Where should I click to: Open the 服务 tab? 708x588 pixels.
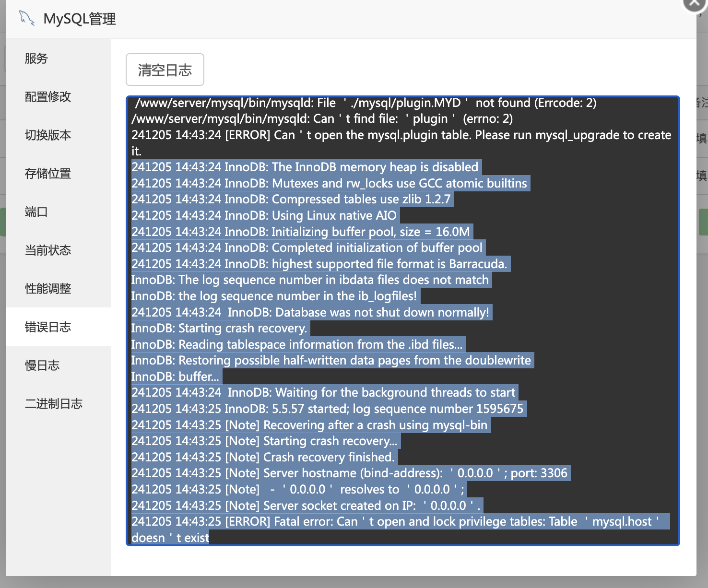pyautogui.click(x=59, y=59)
